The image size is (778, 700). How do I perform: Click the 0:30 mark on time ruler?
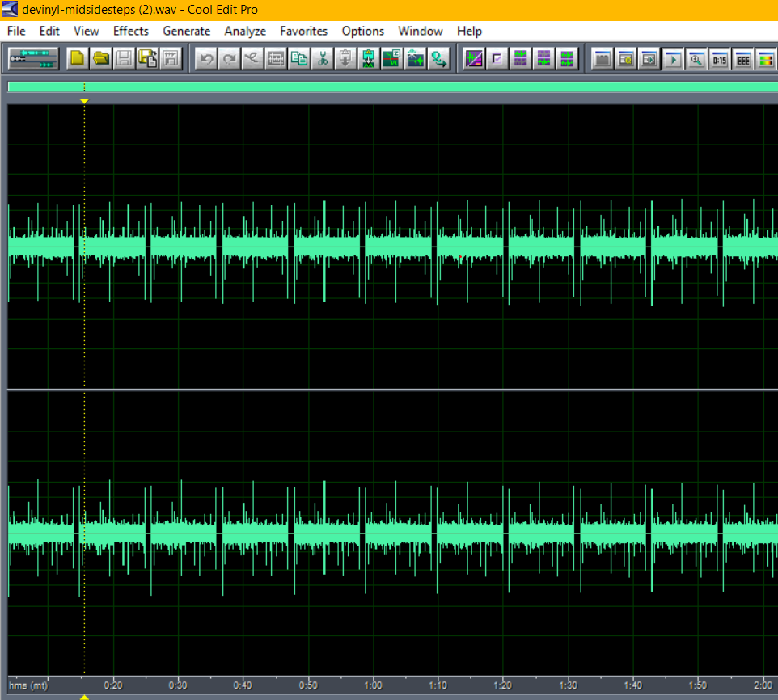pyautogui.click(x=178, y=685)
